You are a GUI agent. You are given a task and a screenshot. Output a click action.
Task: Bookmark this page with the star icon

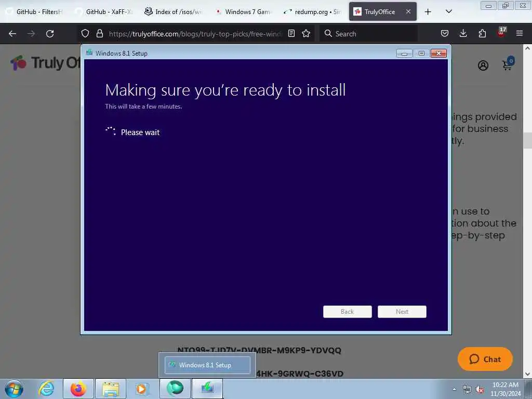point(306,33)
